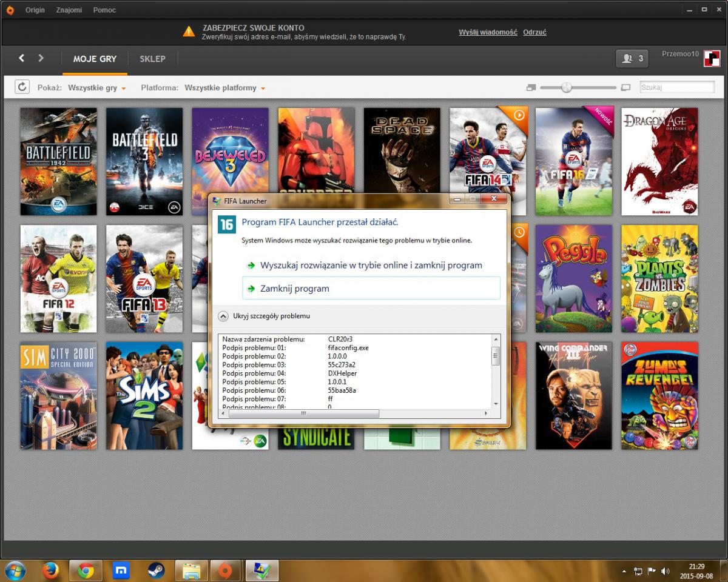Open Windows Explorer from the taskbar
The height and width of the screenshot is (582, 728).
pos(192,570)
